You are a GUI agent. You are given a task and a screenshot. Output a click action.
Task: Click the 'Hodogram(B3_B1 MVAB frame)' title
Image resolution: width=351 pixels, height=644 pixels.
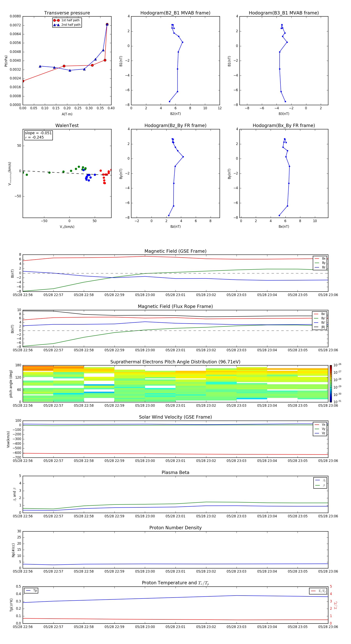tap(284, 13)
